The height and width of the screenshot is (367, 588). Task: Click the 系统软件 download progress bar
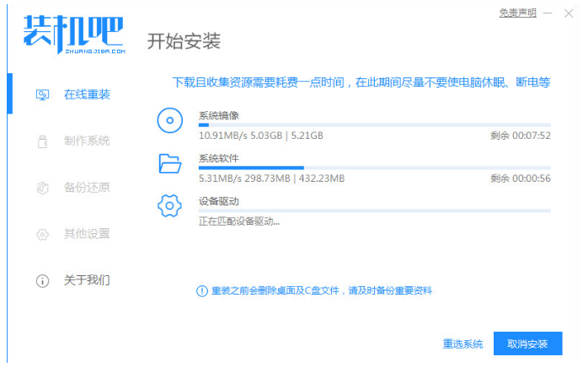tap(374, 168)
